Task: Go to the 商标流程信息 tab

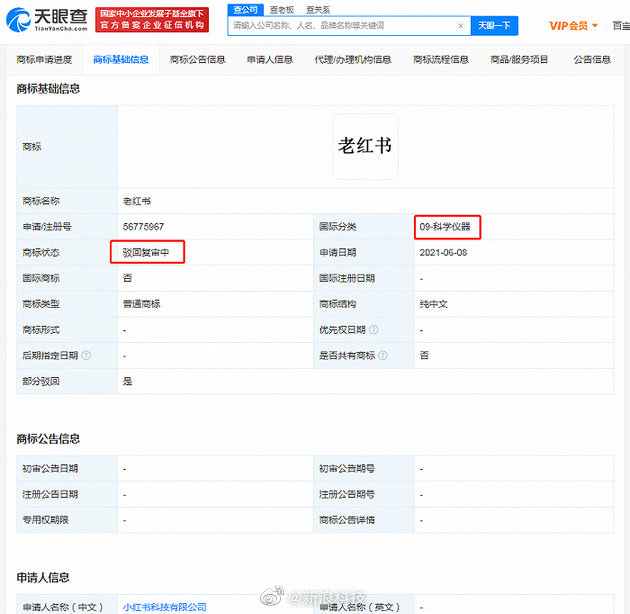Action: point(441,60)
